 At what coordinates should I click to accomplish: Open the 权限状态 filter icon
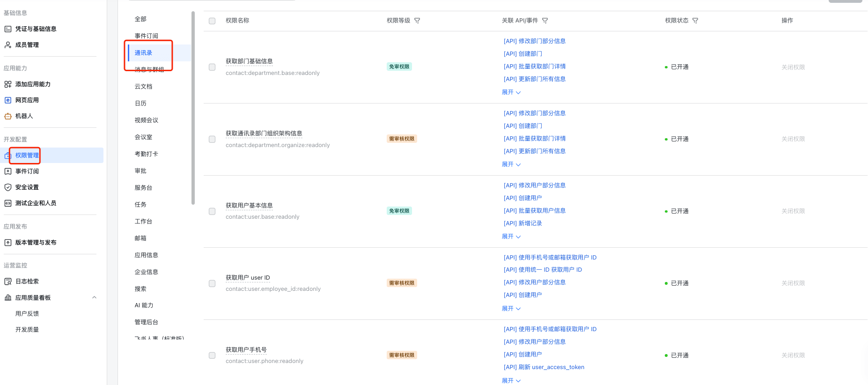click(x=695, y=21)
